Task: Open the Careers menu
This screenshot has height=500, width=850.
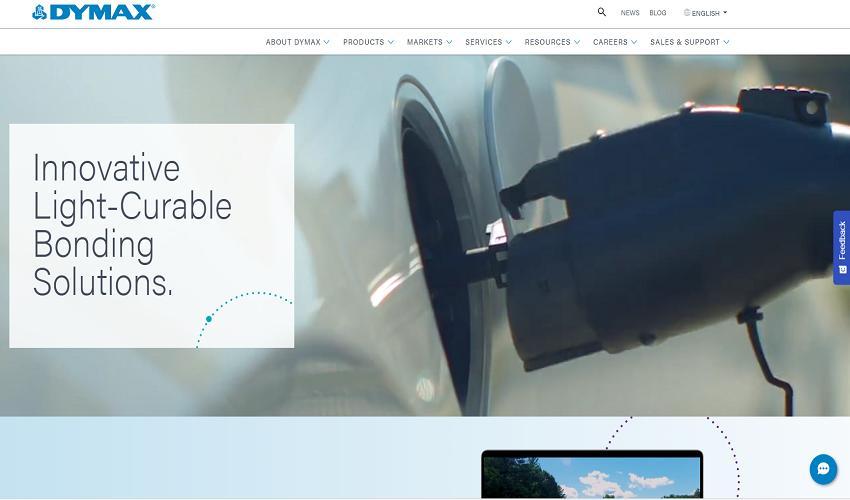Action: pyautogui.click(x=610, y=42)
